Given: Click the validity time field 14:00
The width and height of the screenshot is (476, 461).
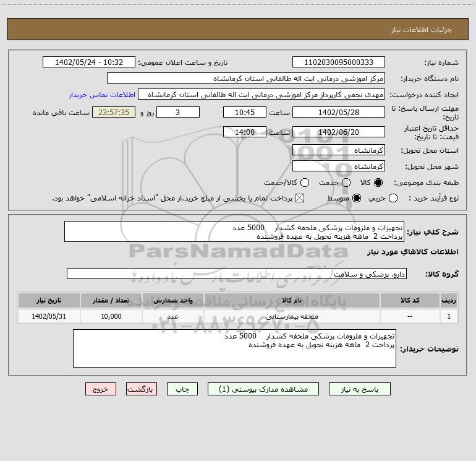Looking at the screenshot, I should [x=245, y=132].
